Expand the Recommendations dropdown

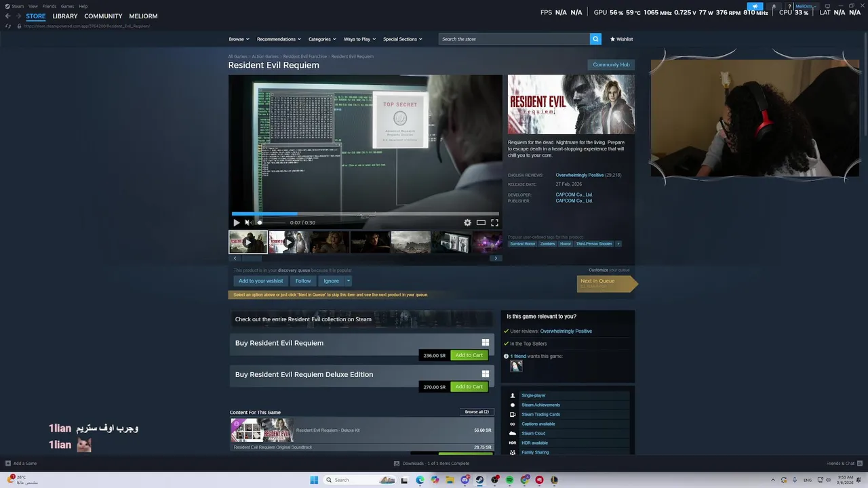coord(279,39)
